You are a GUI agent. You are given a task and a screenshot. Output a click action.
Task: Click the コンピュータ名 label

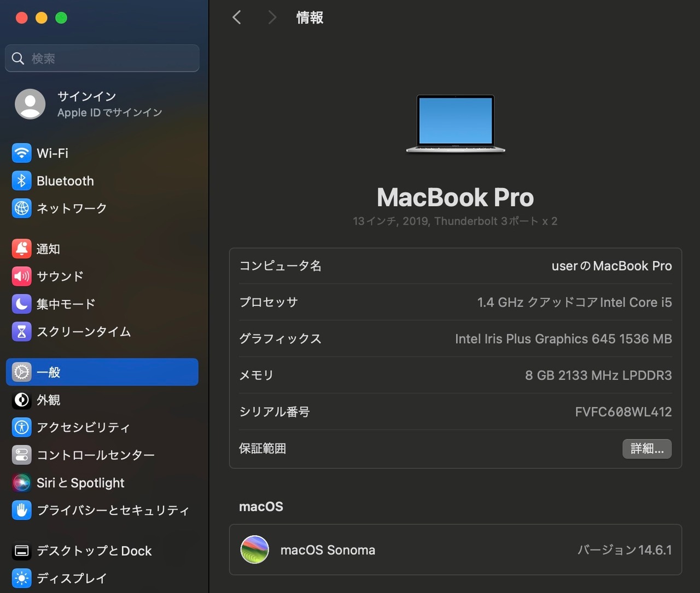point(280,266)
